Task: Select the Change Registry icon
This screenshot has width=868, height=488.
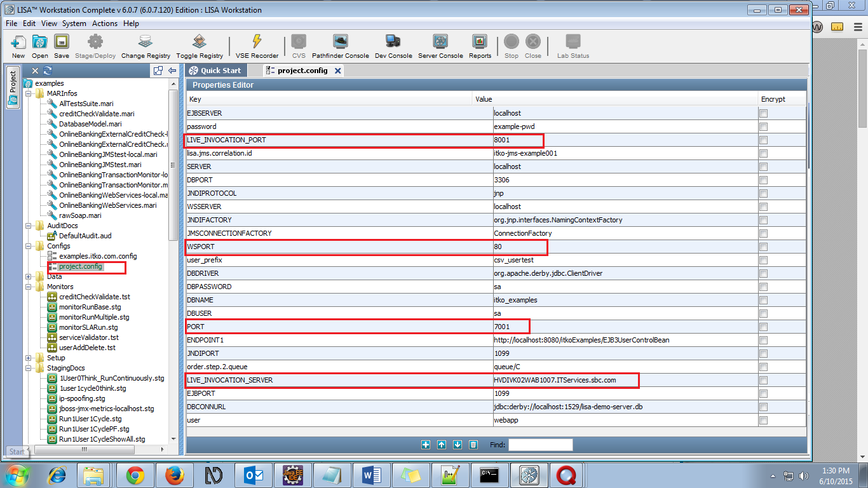Action: tap(146, 42)
